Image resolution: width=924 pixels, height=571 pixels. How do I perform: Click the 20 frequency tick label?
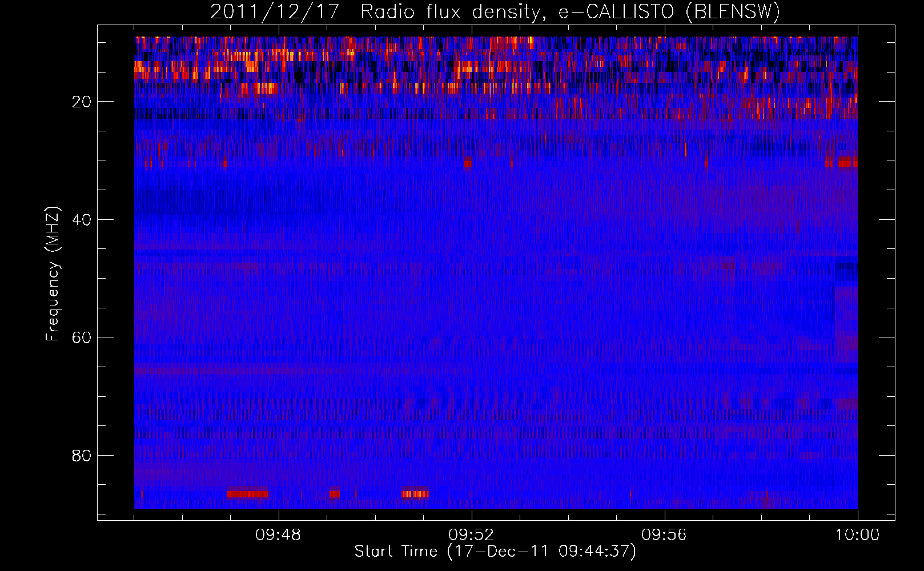[x=82, y=102]
